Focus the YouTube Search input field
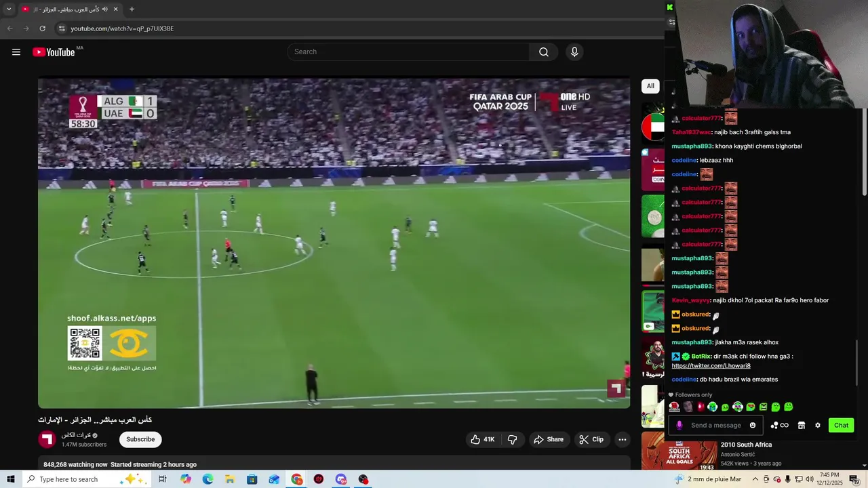The image size is (868, 488). click(x=409, y=52)
